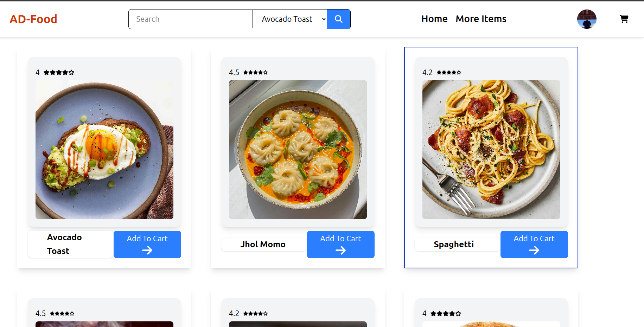644x327 pixels.
Task: Add Jhol Momo to cart
Action: (340, 244)
